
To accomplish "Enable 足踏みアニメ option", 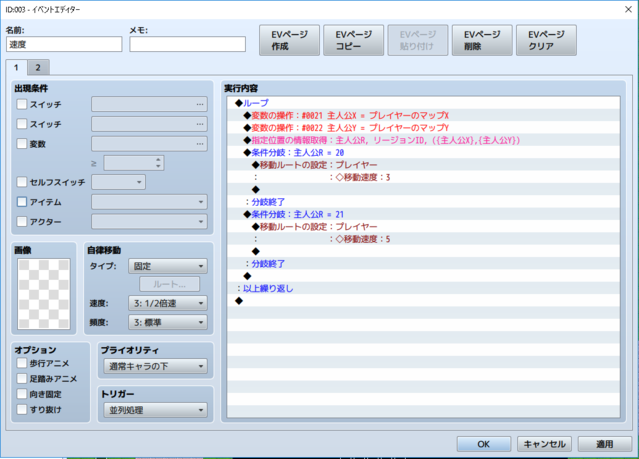I will 22,379.
